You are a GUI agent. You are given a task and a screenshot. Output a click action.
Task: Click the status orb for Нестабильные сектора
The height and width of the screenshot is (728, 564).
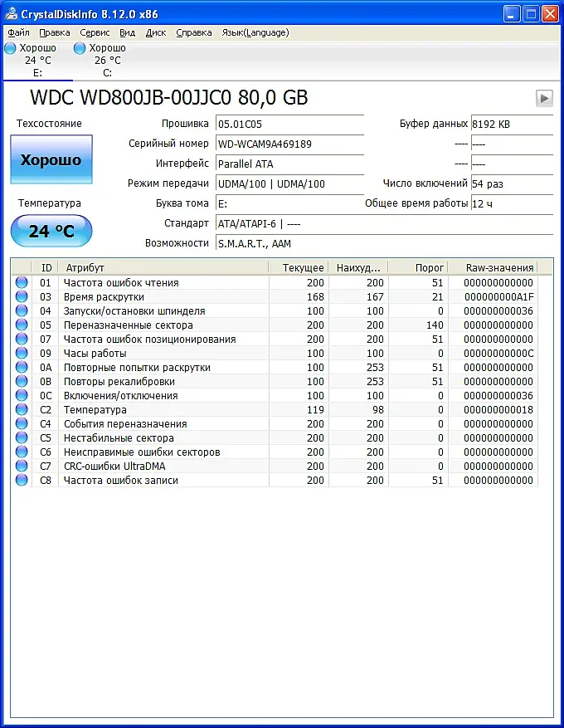point(22,437)
